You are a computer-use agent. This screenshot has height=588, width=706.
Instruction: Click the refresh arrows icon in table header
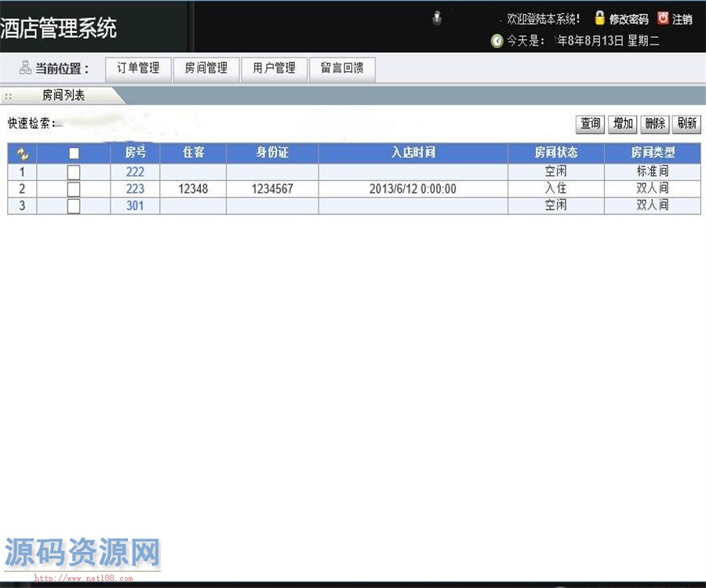coord(23,154)
